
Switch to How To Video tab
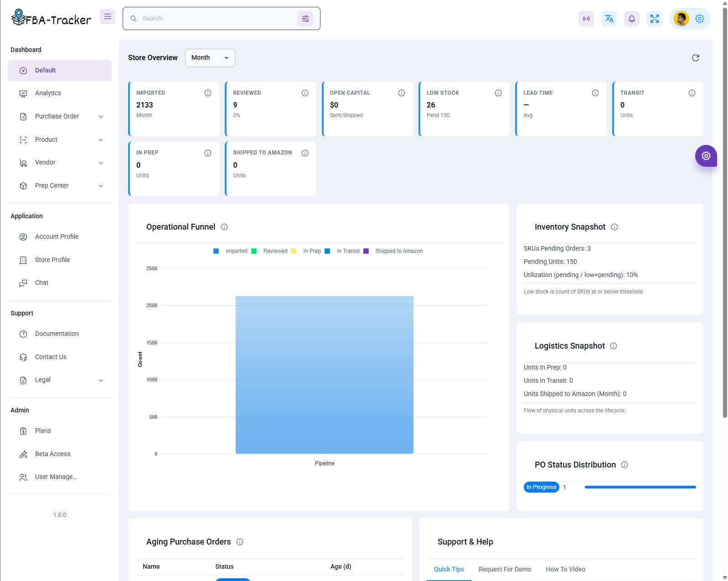566,570
